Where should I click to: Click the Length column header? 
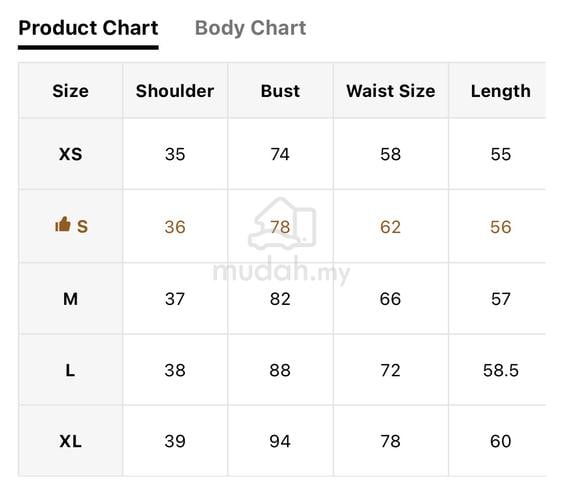pyautogui.click(x=501, y=91)
